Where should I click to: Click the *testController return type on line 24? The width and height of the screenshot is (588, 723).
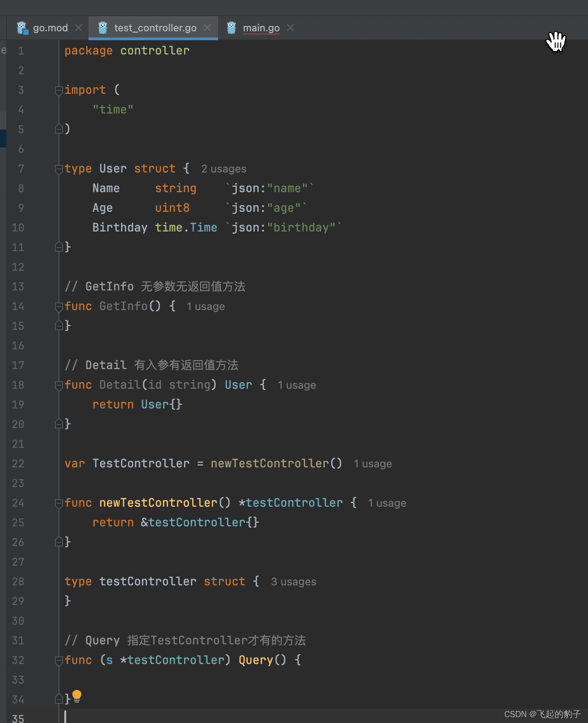click(x=291, y=503)
